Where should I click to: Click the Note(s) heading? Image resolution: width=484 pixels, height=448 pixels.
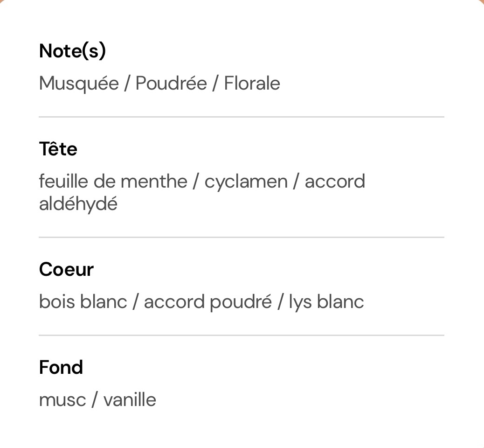tap(72, 51)
